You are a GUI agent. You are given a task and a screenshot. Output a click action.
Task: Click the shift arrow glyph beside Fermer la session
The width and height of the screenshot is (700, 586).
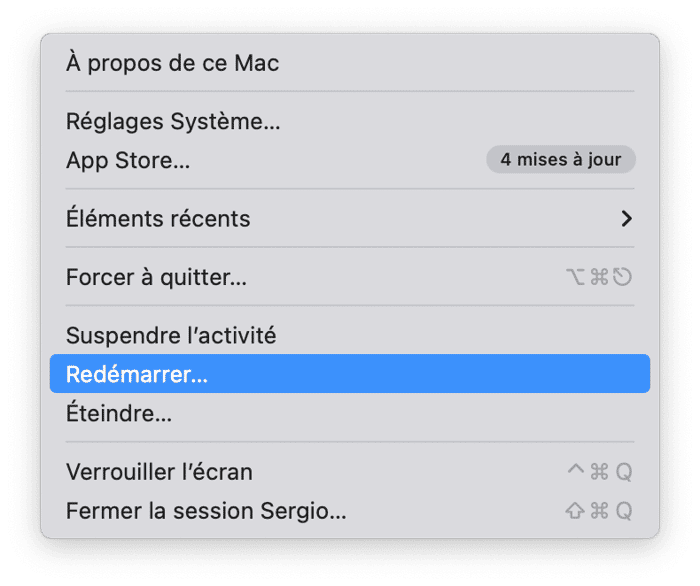[575, 511]
